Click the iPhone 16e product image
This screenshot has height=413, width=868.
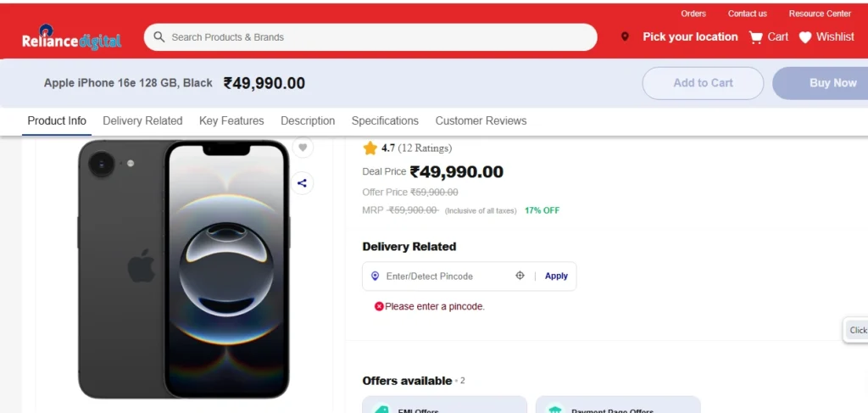tap(184, 269)
